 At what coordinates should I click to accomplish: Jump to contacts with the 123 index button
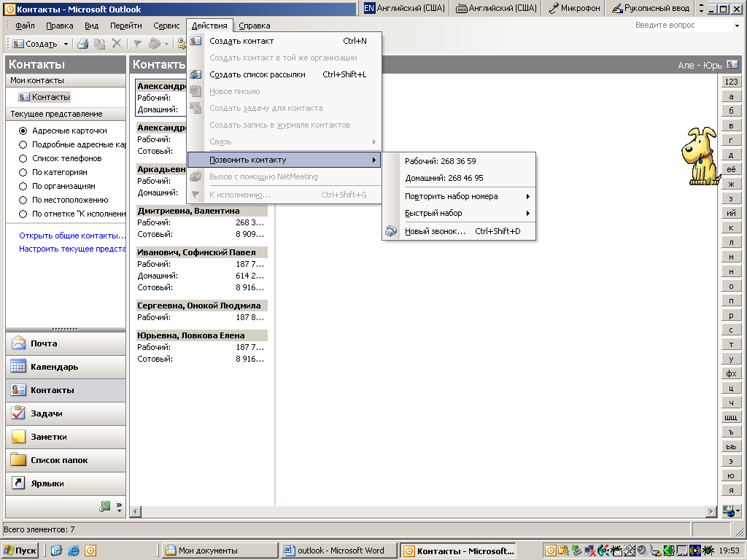(731, 82)
